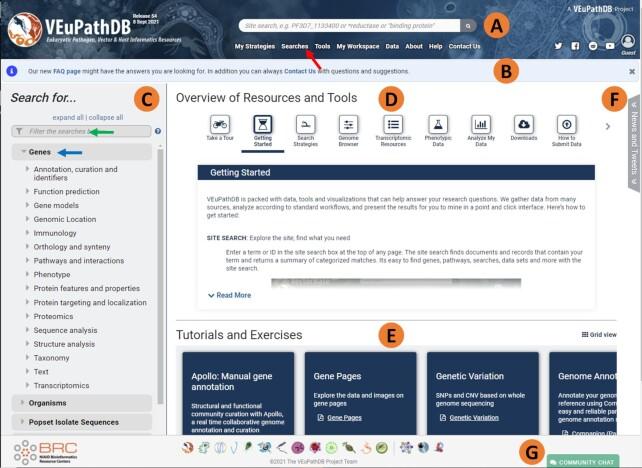Click the Downloads cloud icon
This screenshot has height=468, width=642.
click(523, 124)
